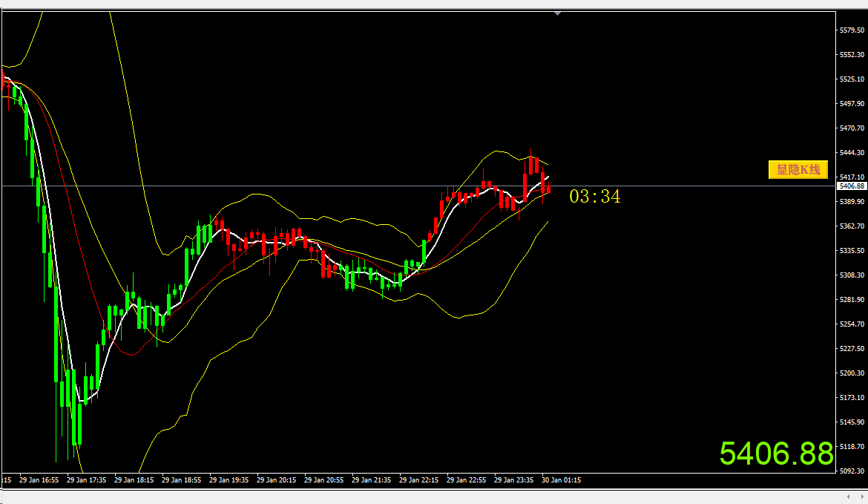Click the 5579.50 price axis label
The image size is (868, 504).
click(852, 30)
